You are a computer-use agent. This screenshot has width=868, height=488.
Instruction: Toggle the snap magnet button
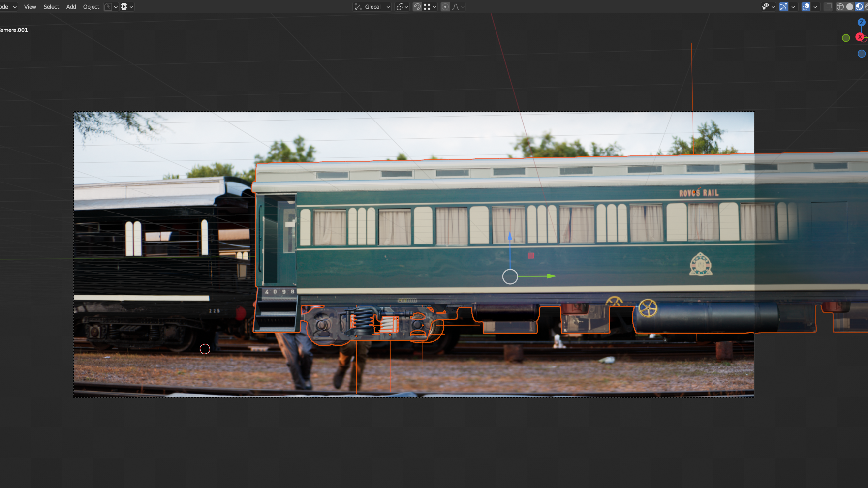point(417,7)
